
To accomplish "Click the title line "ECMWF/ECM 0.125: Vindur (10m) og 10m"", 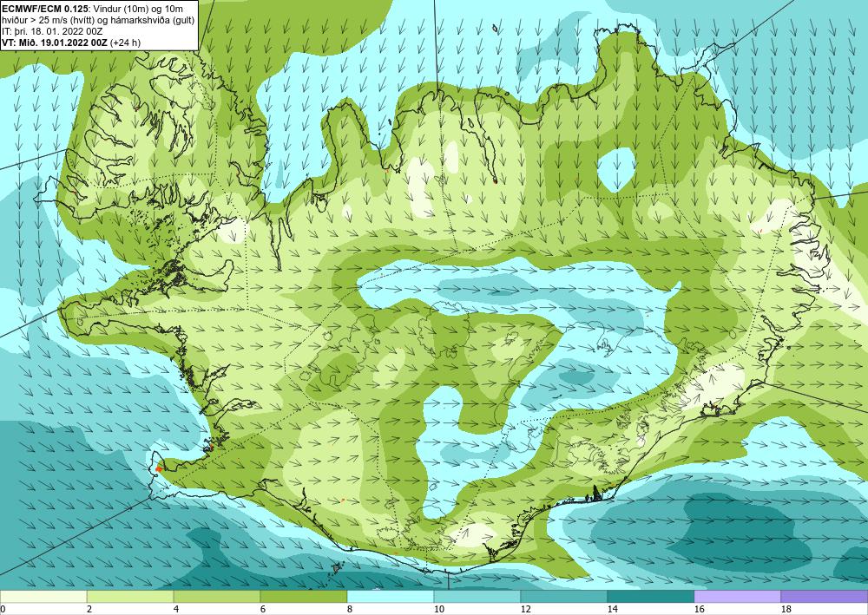I will click(93, 9).
